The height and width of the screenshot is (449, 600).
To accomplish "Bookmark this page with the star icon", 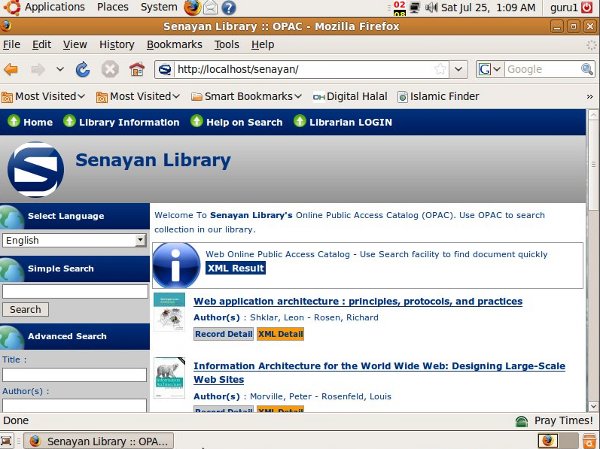I will 440,69.
